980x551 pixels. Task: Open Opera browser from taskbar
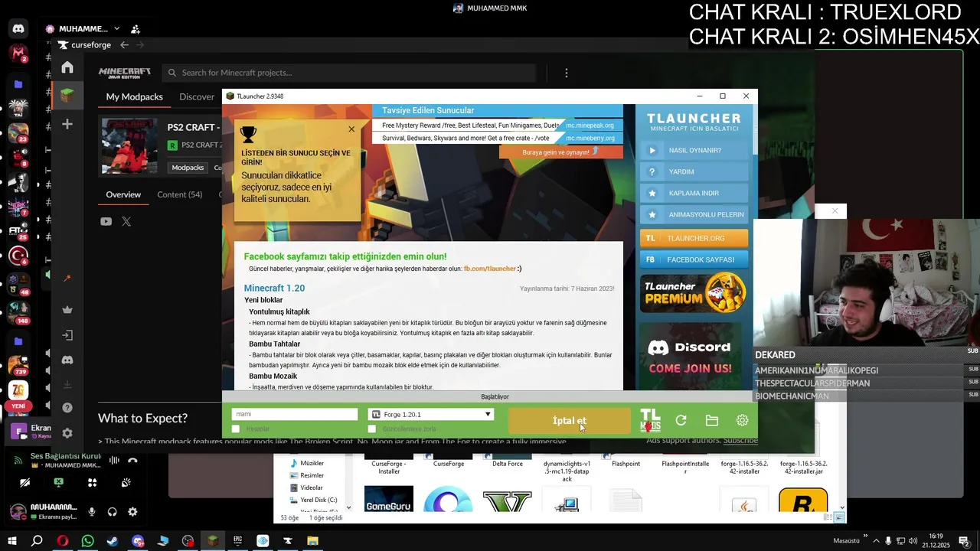pos(63,541)
